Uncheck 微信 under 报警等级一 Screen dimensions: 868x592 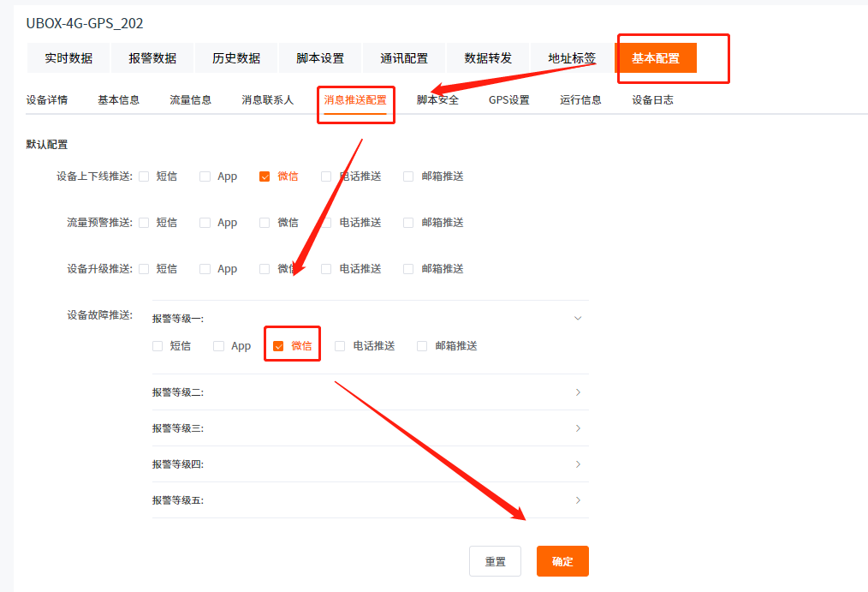(278, 347)
